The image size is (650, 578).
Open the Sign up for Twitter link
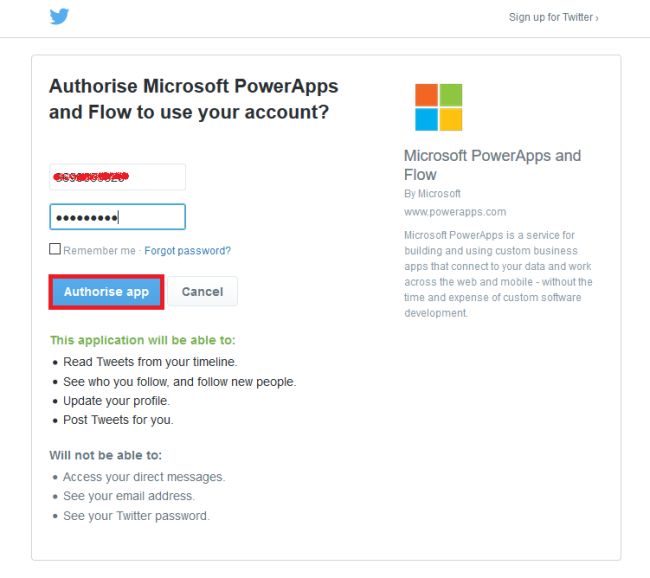553,18
